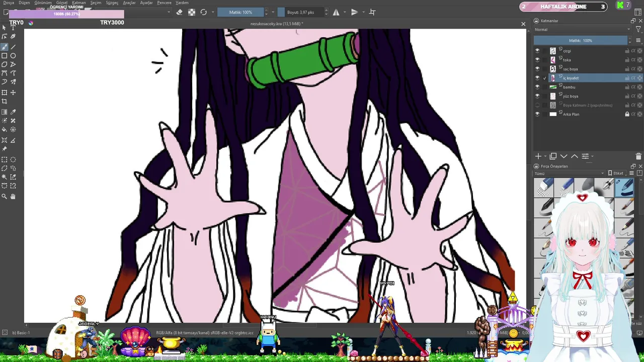The height and width of the screenshot is (362, 644).
Task: Open the Tümü preset tag dropdown
Action: click(x=569, y=173)
